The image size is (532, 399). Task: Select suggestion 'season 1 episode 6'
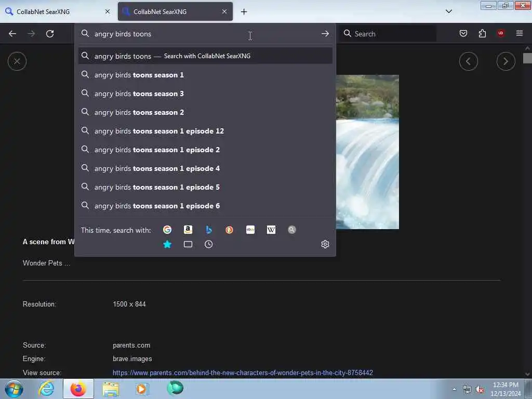pyautogui.click(x=205, y=206)
